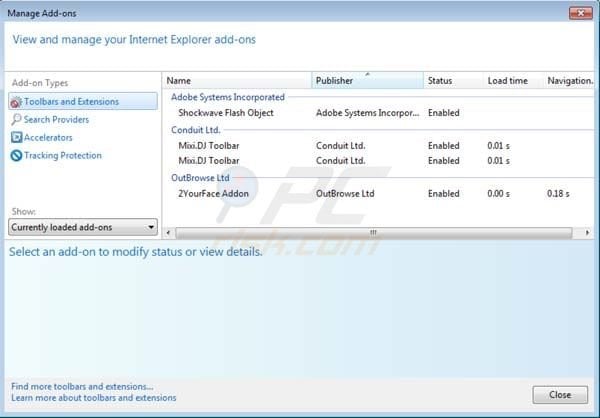Click Enabled status of Shockwave Flash Object

click(443, 113)
